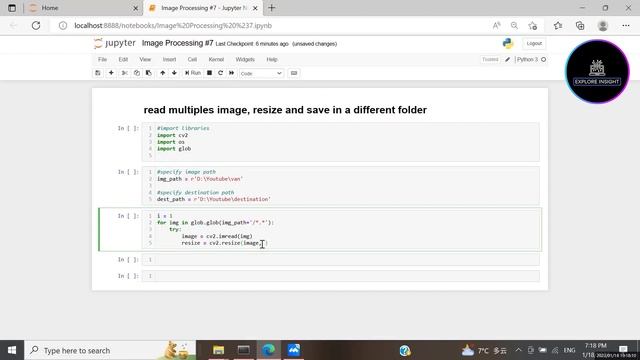The height and width of the screenshot is (360, 640).
Task: Click the Help question mark taskbar icon
Action: (405, 350)
